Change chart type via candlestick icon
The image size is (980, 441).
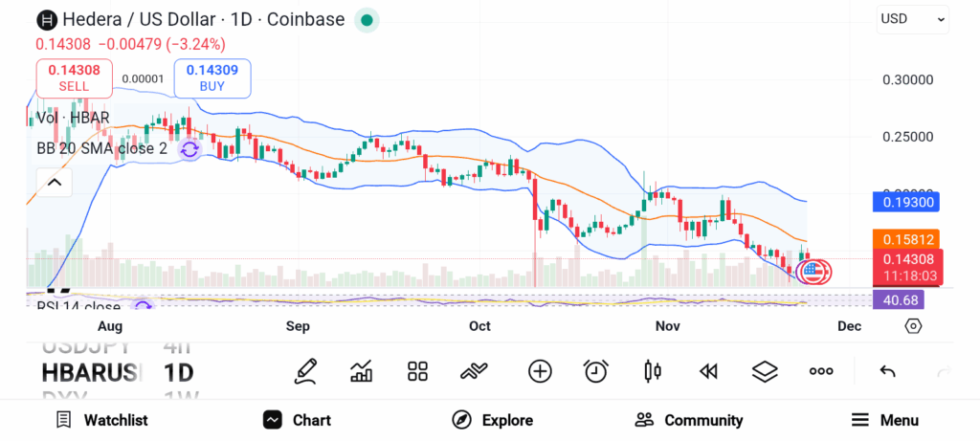653,371
